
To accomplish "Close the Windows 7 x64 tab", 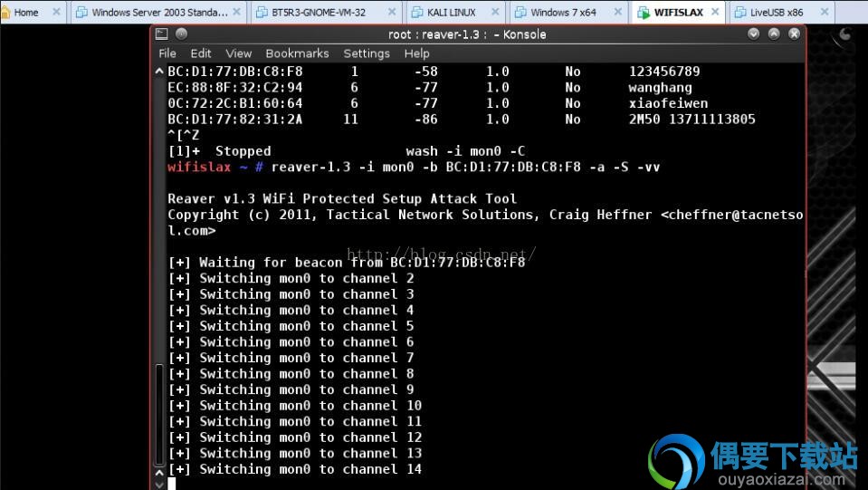I will (618, 12).
